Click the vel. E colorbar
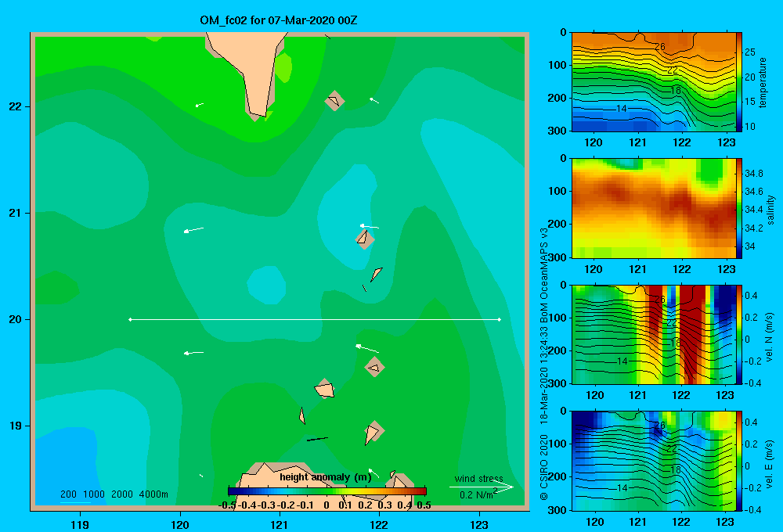Image resolution: width=783 pixels, height=532 pixels. pos(739,461)
